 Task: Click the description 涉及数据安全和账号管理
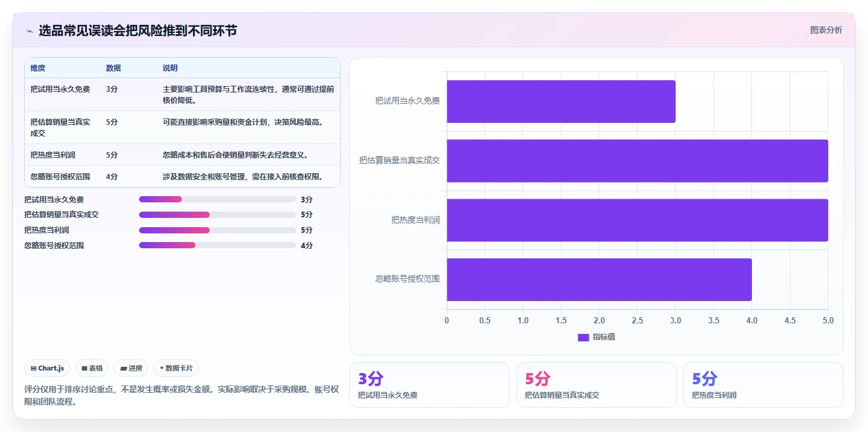tap(243, 176)
